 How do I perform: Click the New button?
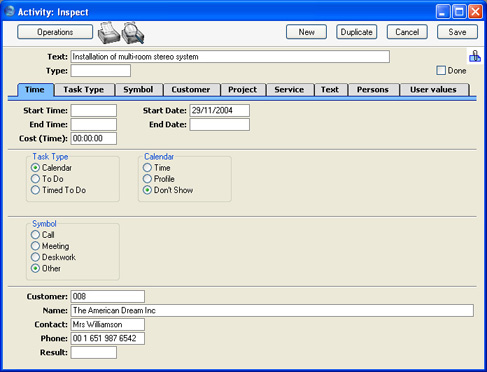click(x=306, y=32)
